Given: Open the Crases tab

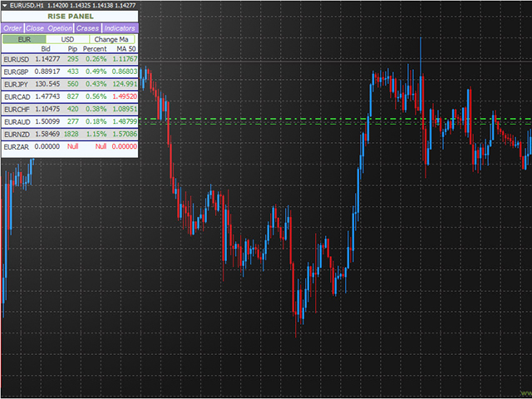Looking at the screenshot, I should coord(87,27).
